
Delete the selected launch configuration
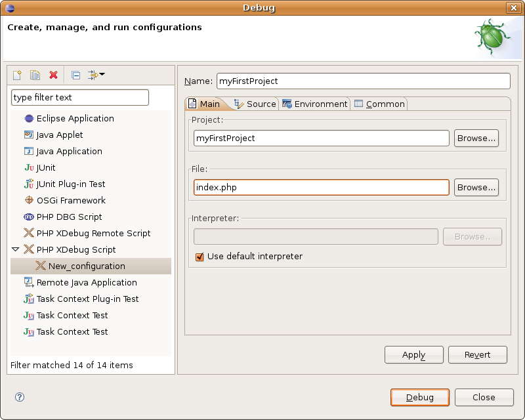(54, 75)
